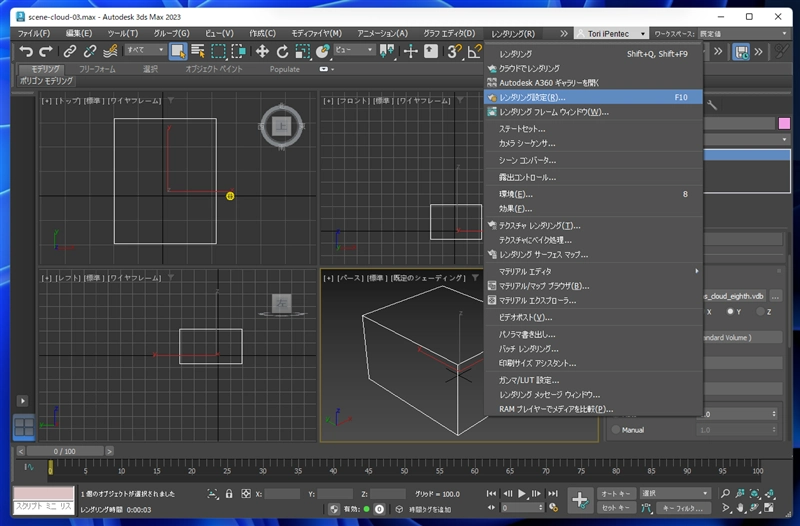Click the Select Object tool icon
This screenshot has height=526, width=800.
178,51
